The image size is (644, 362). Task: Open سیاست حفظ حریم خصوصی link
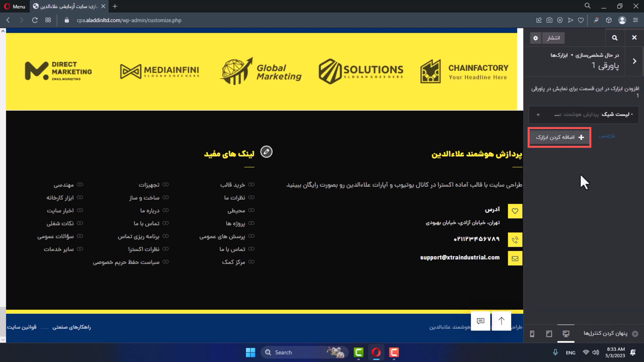(x=126, y=262)
